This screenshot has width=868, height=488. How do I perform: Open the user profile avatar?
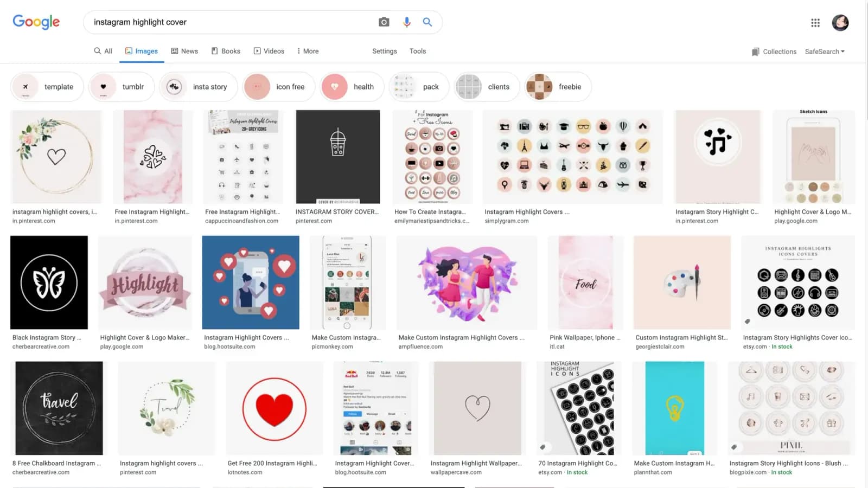(x=840, y=23)
